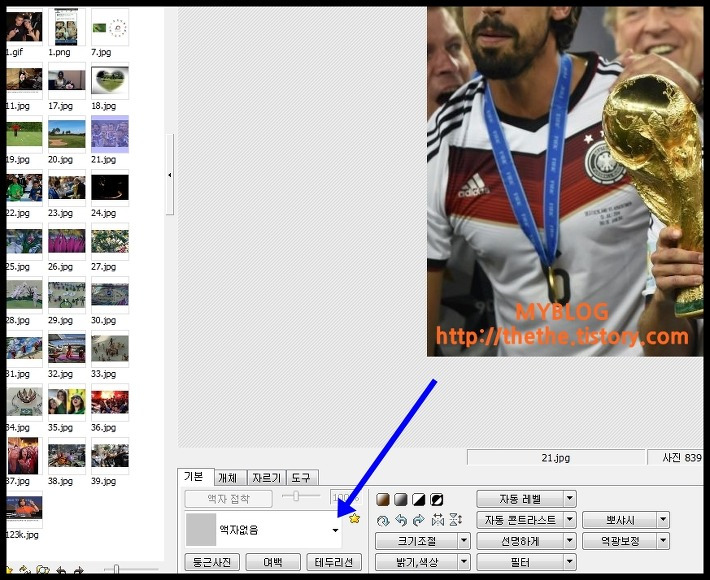The width and height of the screenshot is (710, 580).
Task: Click the 테두리선 border line button
Action: click(x=334, y=562)
